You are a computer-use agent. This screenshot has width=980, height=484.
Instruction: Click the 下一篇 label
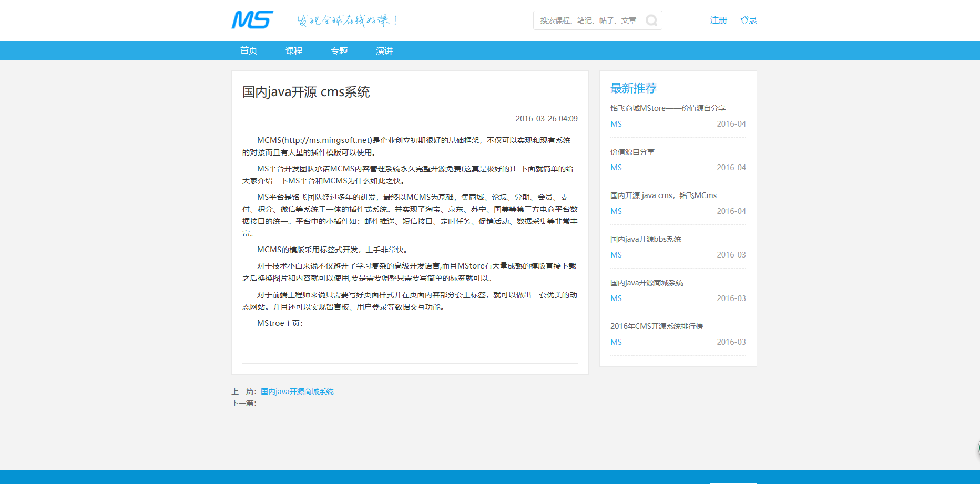coord(244,403)
